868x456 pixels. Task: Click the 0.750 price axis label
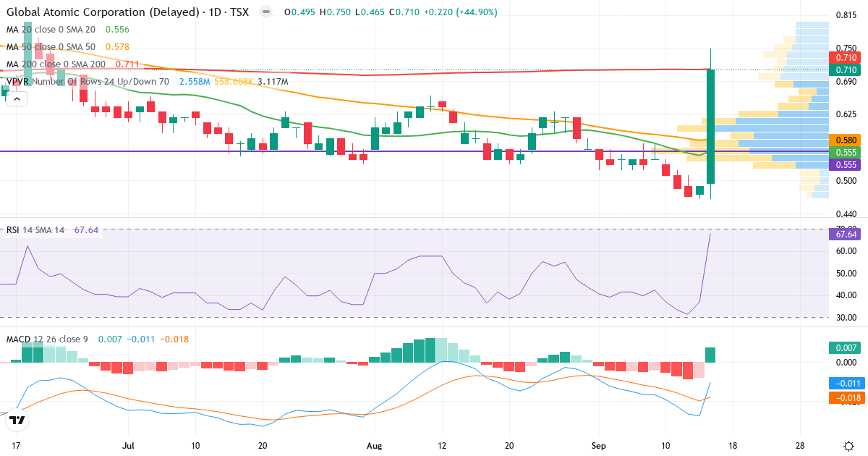846,48
